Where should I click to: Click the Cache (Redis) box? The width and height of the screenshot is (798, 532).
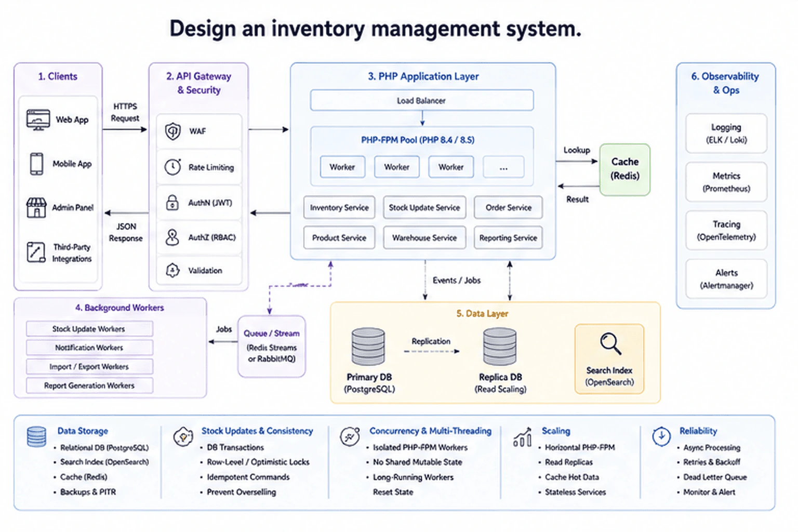625,169
